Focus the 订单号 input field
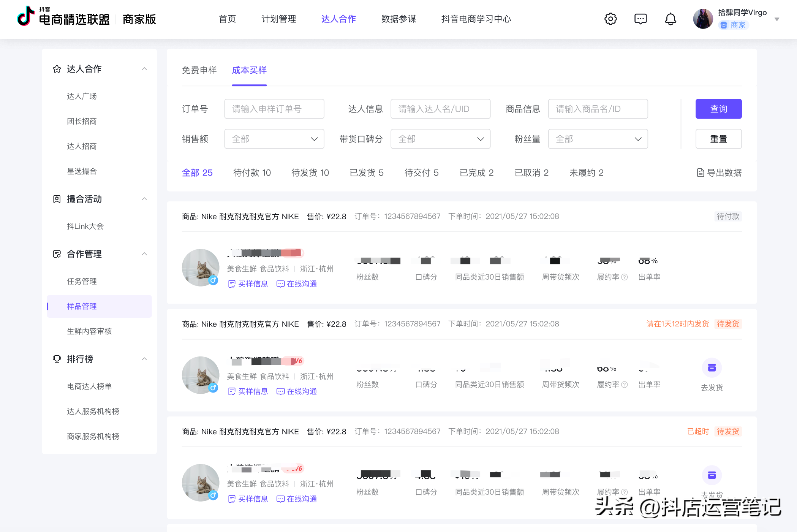797x532 pixels. click(274, 109)
